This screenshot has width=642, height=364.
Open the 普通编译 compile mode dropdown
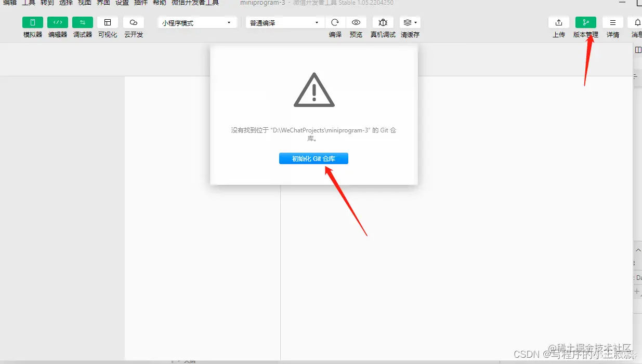pos(285,23)
